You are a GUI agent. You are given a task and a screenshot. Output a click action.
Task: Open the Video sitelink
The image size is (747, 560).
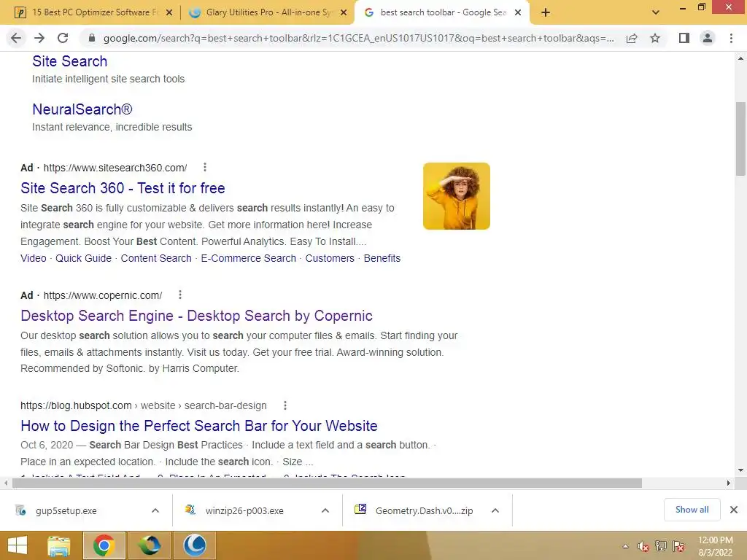click(x=34, y=258)
